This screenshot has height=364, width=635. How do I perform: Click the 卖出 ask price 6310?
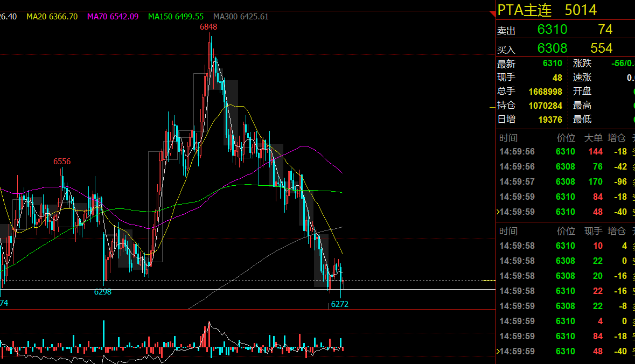coord(552,30)
